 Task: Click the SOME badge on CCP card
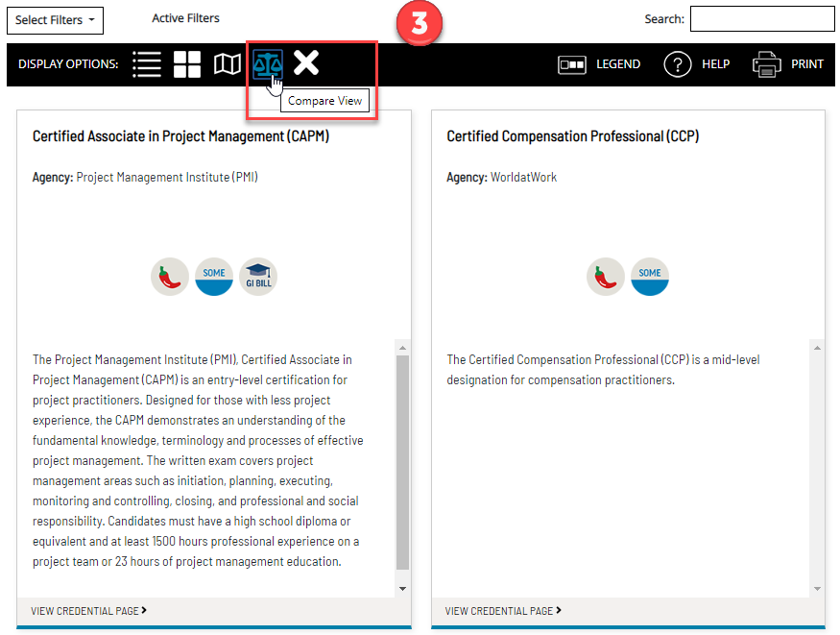[x=650, y=277]
